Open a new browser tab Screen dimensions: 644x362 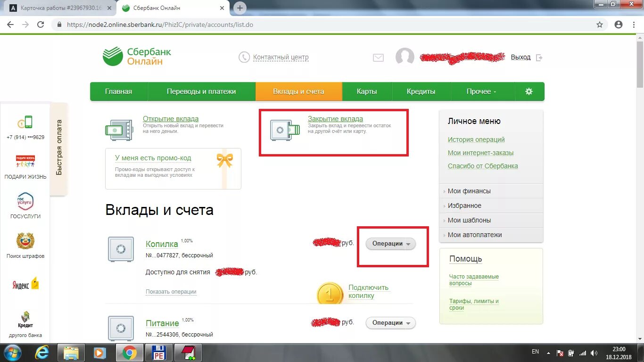pos(240,8)
